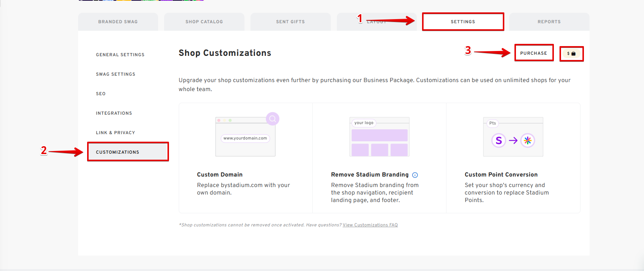Go to the Sent Gifts tab
644x271 pixels.
(290, 22)
